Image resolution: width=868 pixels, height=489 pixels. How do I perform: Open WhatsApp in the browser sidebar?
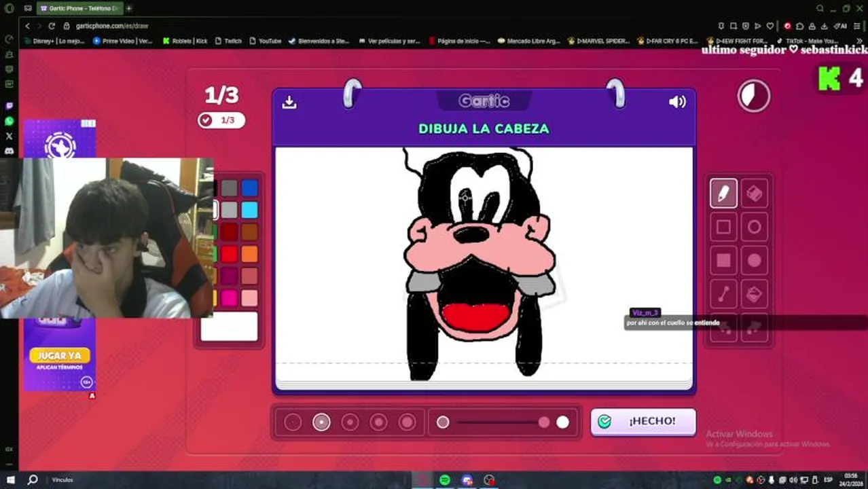pos(9,121)
